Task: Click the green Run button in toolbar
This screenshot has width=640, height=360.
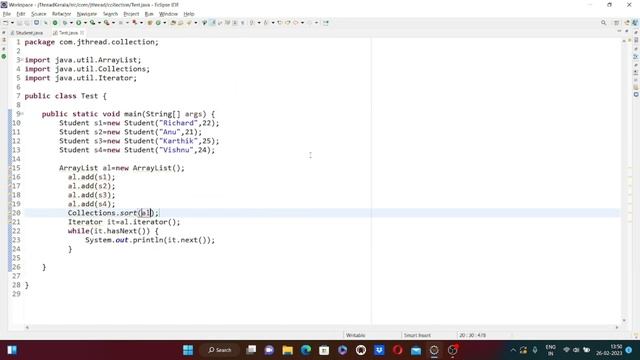Action: point(79,23)
